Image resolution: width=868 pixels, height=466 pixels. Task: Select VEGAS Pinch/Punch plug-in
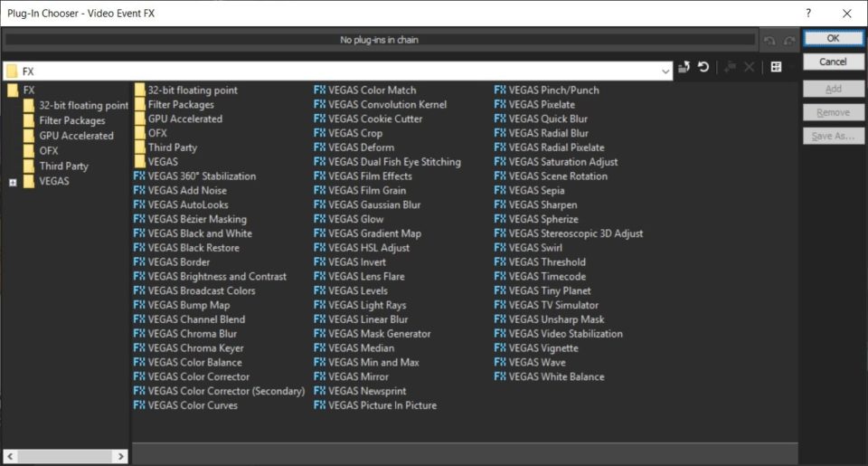(547, 90)
